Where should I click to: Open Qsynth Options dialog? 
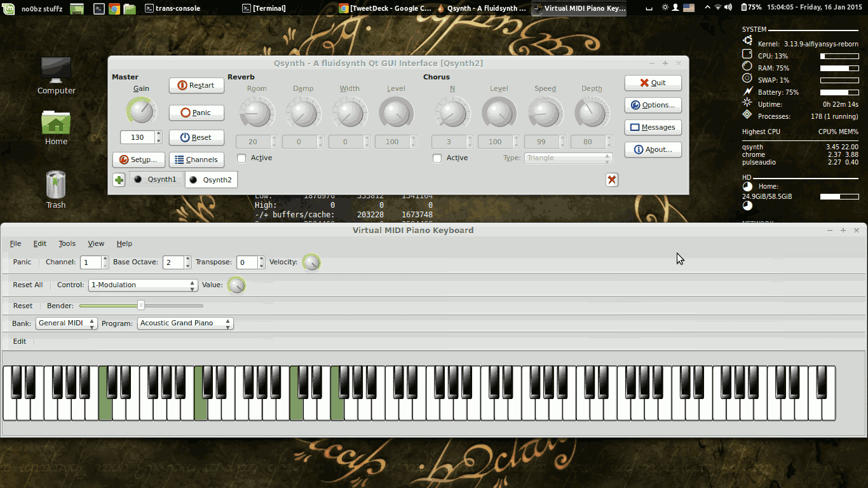click(x=653, y=105)
